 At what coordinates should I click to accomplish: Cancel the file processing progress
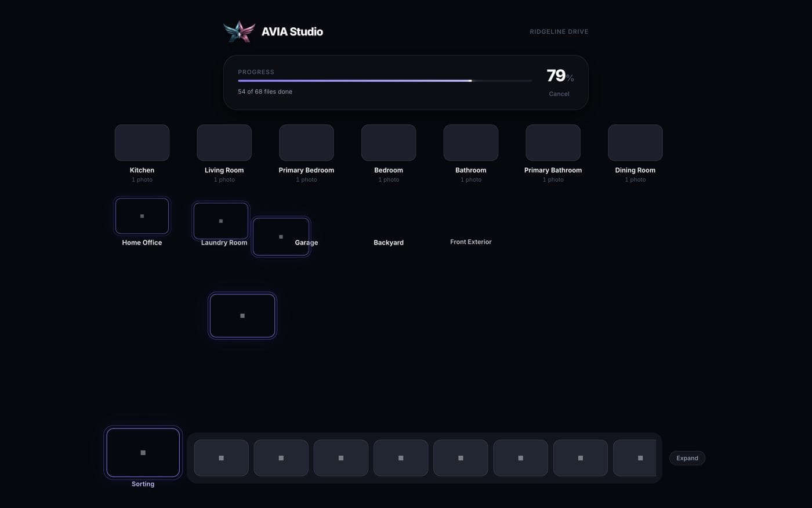coord(559,94)
